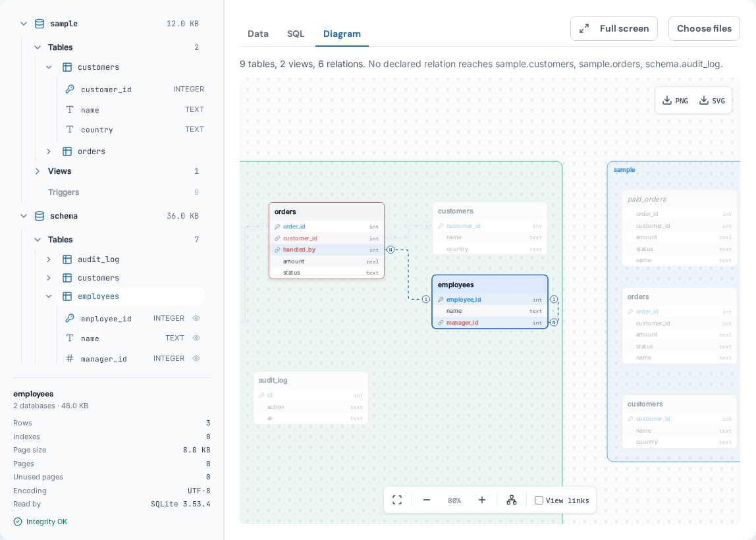Click the Full screen button

point(614,28)
